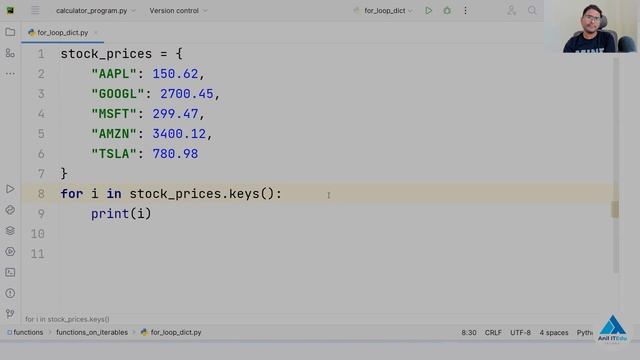Open the Terminal tool window
640x360 pixels.
pyautogui.click(x=10, y=272)
